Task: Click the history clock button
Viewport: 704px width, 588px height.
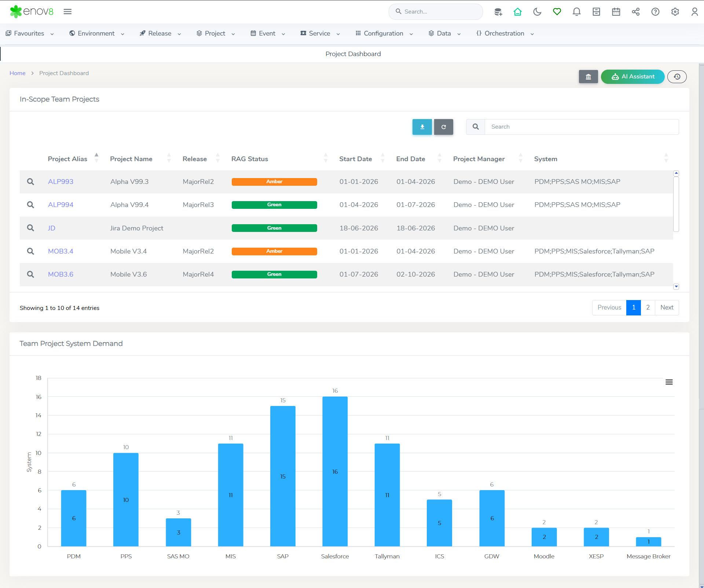Action: pyautogui.click(x=677, y=77)
